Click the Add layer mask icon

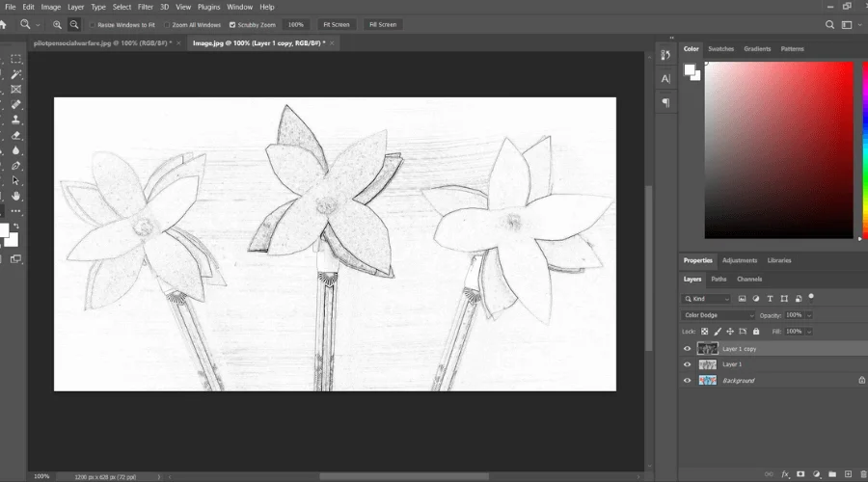coord(800,474)
